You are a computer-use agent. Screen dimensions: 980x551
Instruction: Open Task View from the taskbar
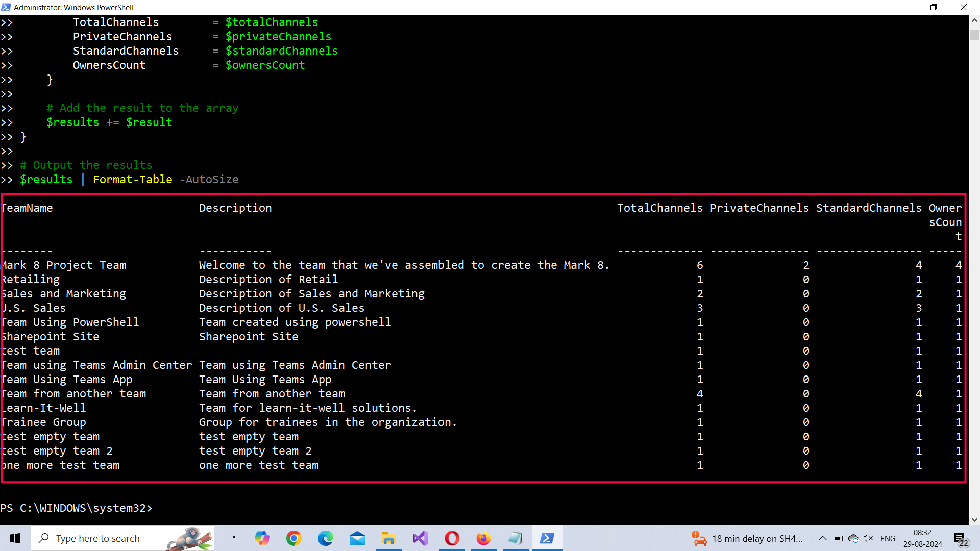pos(230,538)
